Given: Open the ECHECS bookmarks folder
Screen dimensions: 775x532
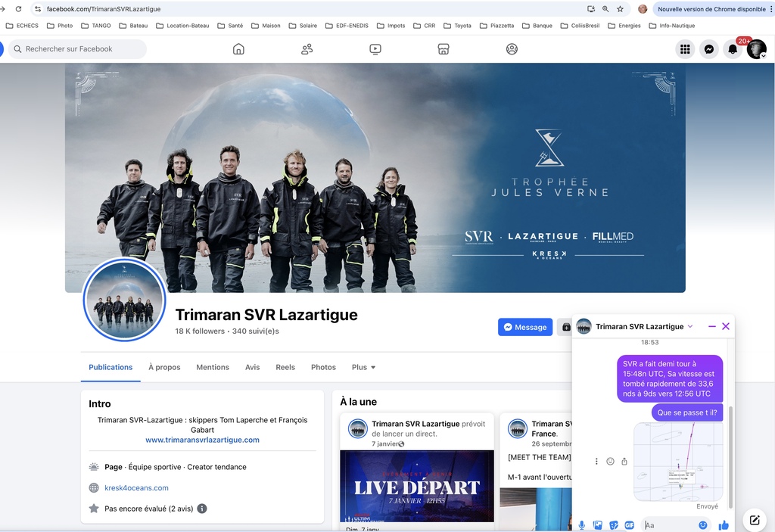Looking at the screenshot, I should (22, 26).
